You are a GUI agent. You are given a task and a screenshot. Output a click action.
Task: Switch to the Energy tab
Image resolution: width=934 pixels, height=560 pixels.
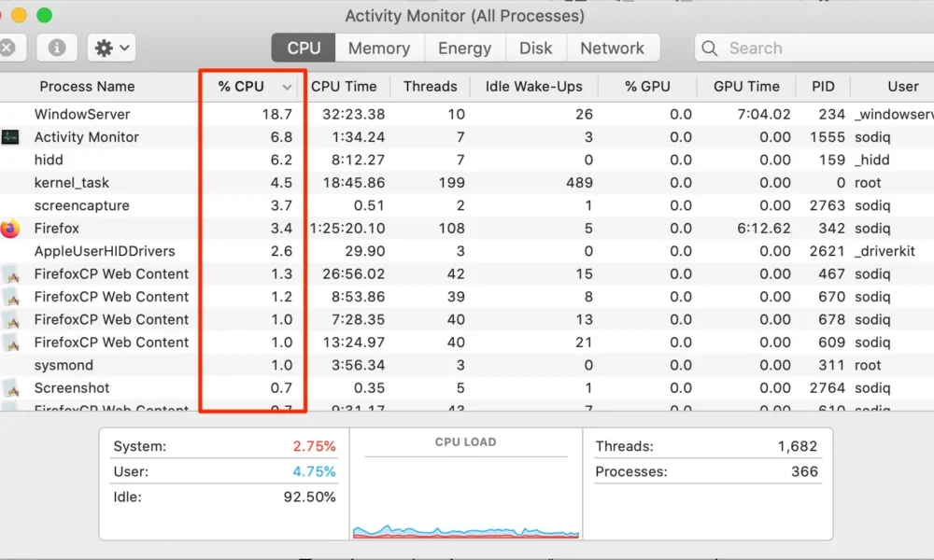pyautogui.click(x=464, y=48)
